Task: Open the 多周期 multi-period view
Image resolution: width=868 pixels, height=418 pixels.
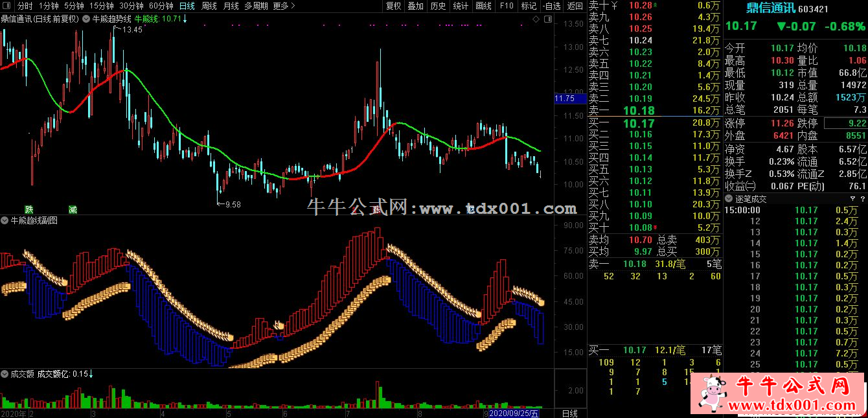Action: tap(257, 6)
